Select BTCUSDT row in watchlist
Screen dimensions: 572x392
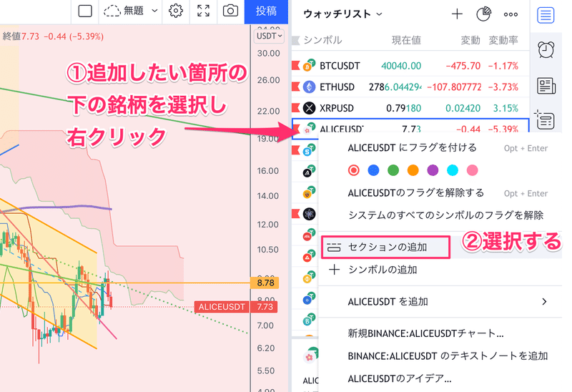(410, 66)
